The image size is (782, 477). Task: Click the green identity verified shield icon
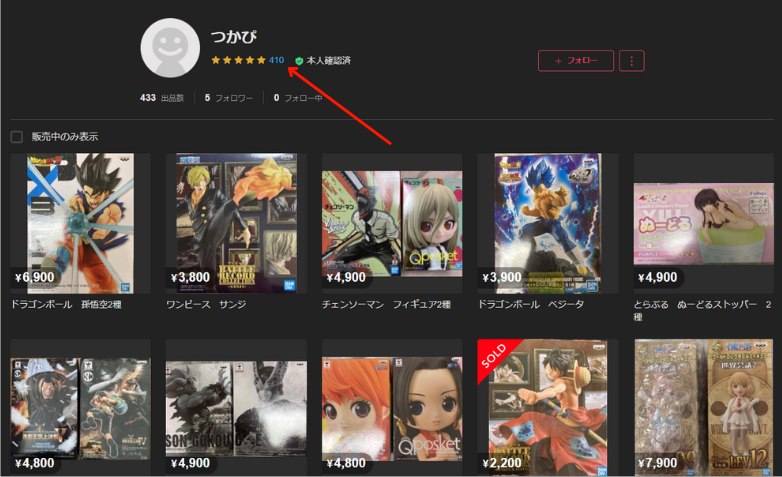(299, 61)
